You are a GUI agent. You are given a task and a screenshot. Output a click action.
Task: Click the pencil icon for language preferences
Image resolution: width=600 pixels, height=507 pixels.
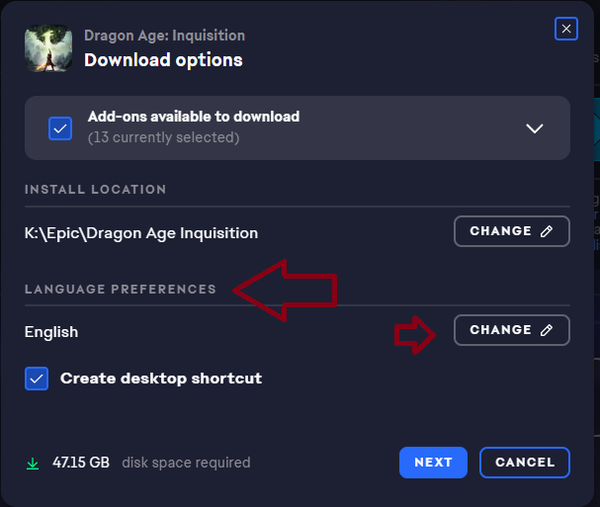pyautogui.click(x=546, y=330)
